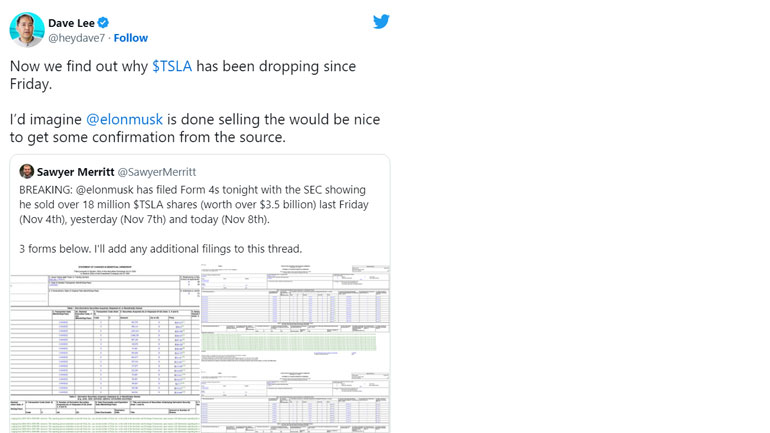Click the blue @elonmusk mention link
Viewport: 770px width, 433px height.
[x=124, y=119]
